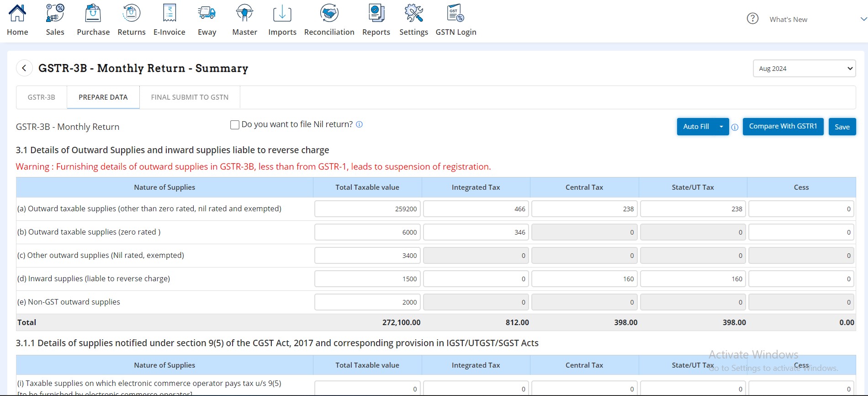Go back using the arrow beside title
868x396 pixels.
click(24, 68)
